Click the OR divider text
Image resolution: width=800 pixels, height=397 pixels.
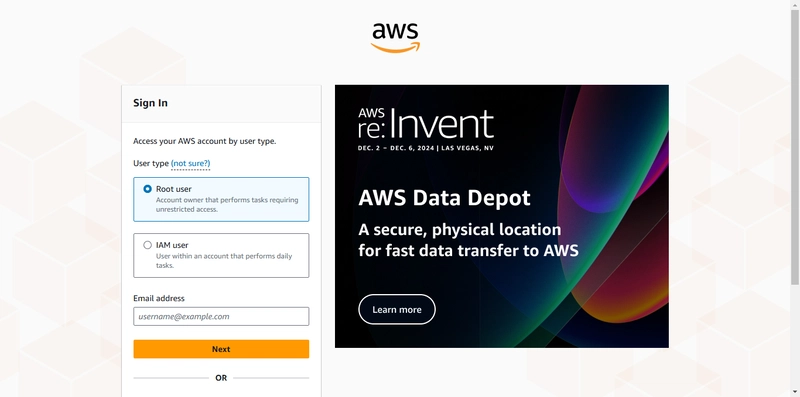tap(221, 378)
